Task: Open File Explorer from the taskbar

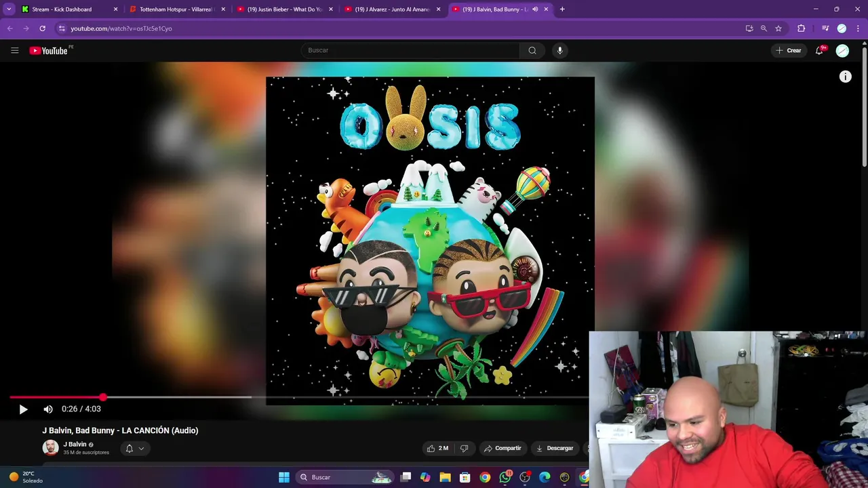Action: click(x=445, y=477)
